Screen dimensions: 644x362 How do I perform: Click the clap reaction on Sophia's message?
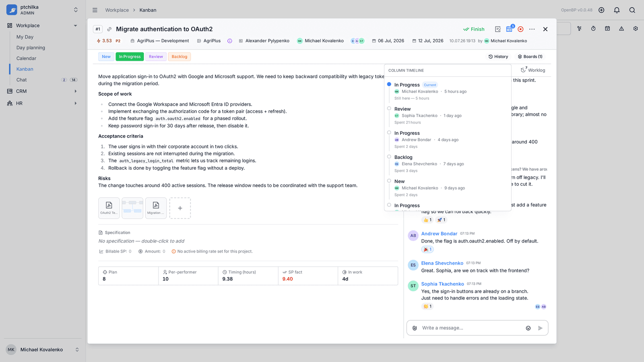[x=427, y=306]
